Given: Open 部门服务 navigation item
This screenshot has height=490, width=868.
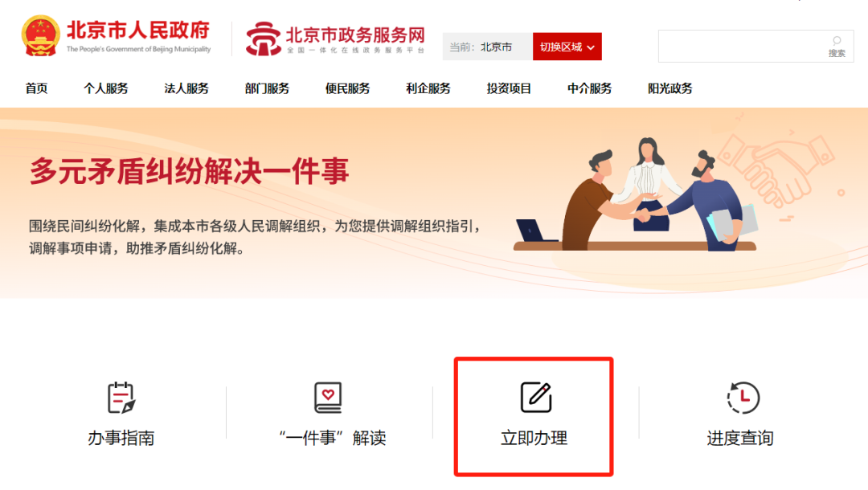Looking at the screenshot, I should 267,88.
